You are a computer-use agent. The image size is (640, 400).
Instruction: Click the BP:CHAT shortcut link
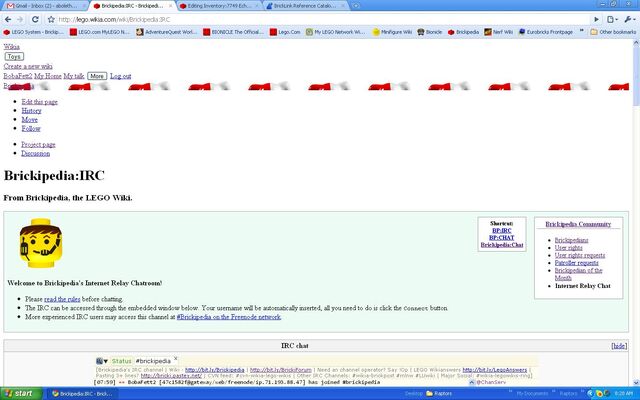(502, 238)
